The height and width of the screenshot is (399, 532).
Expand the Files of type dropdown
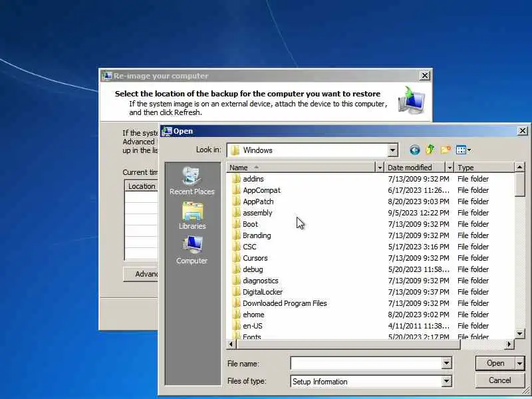click(x=446, y=381)
